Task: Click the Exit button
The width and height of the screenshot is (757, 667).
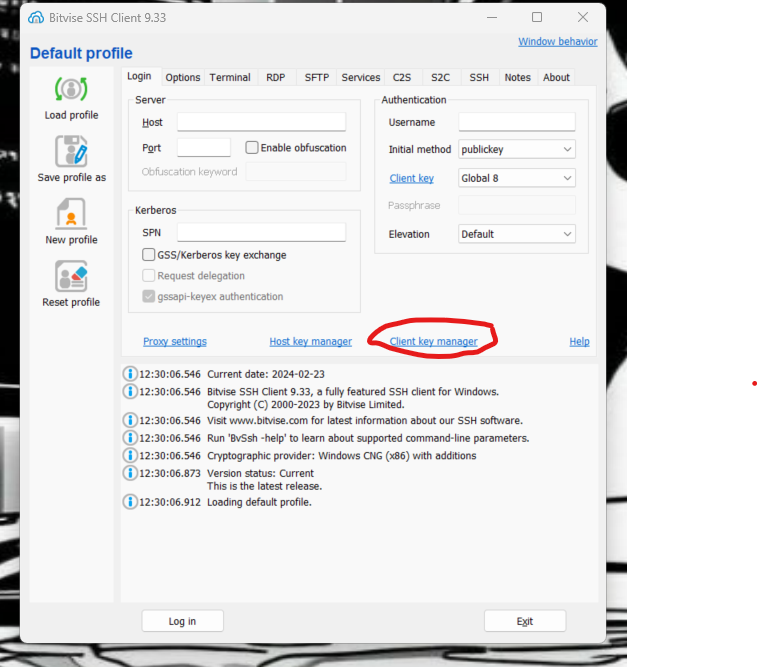Action: (x=525, y=621)
